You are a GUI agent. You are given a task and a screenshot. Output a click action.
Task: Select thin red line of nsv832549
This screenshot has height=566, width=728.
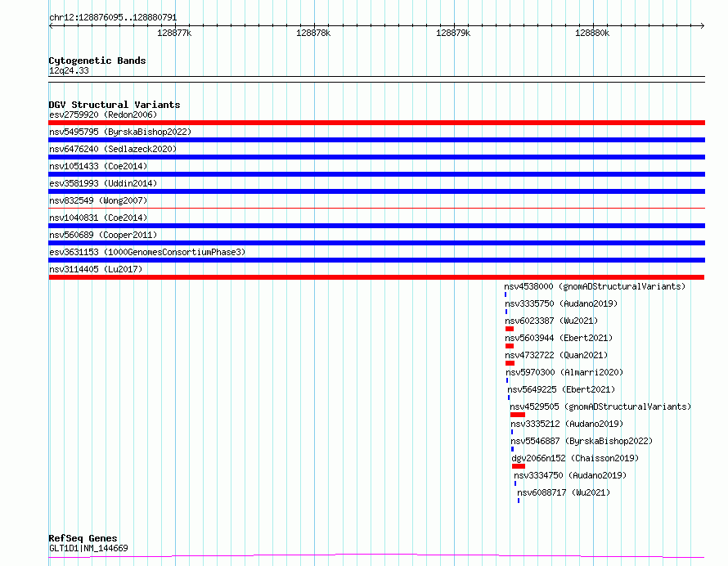point(376,208)
